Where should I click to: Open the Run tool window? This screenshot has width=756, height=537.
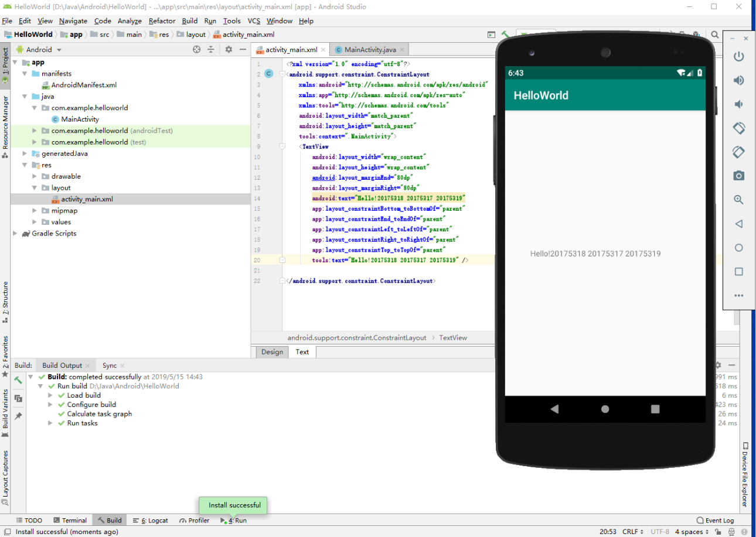(x=233, y=520)
